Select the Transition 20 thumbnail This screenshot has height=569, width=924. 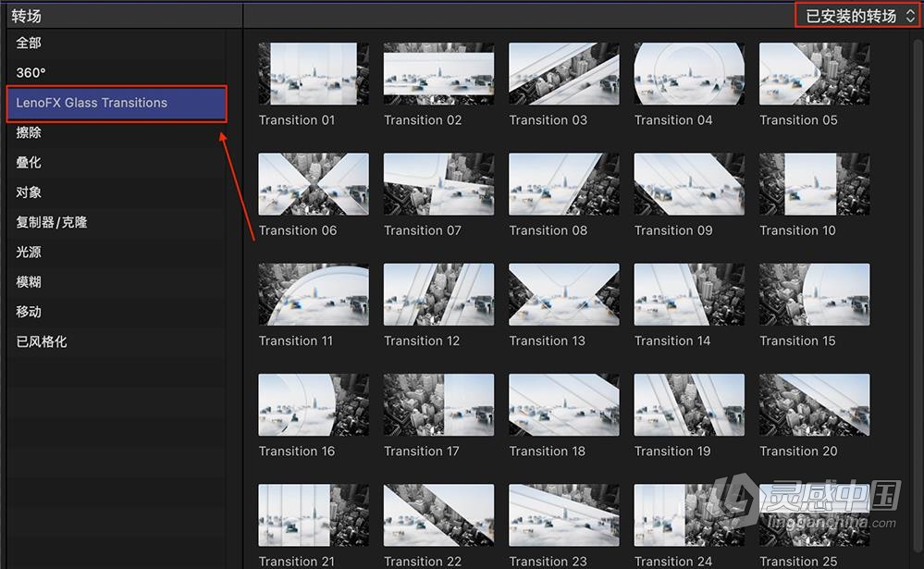click(814, 404)
